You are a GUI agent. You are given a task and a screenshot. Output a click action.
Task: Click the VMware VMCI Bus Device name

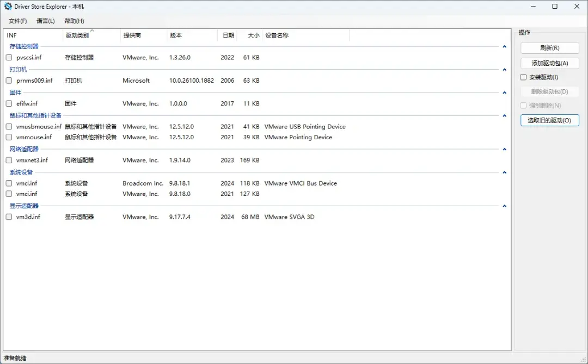pyautogui.click(x=301, y=183)
